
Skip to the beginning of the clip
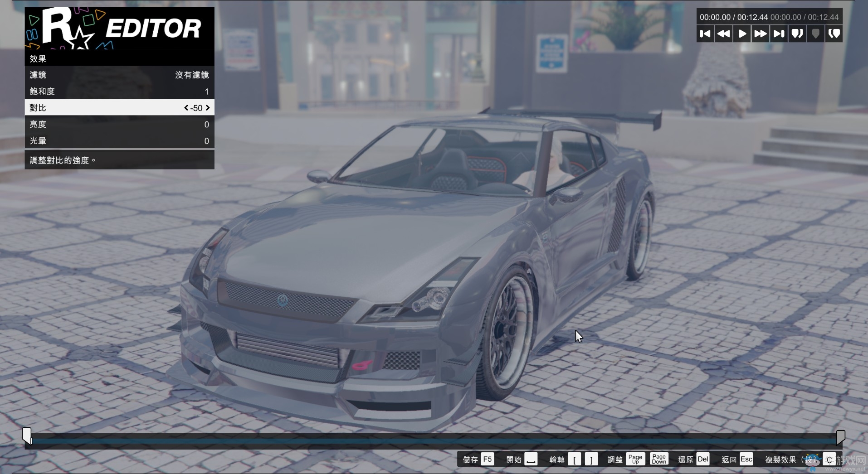click(x=705, y=34)
